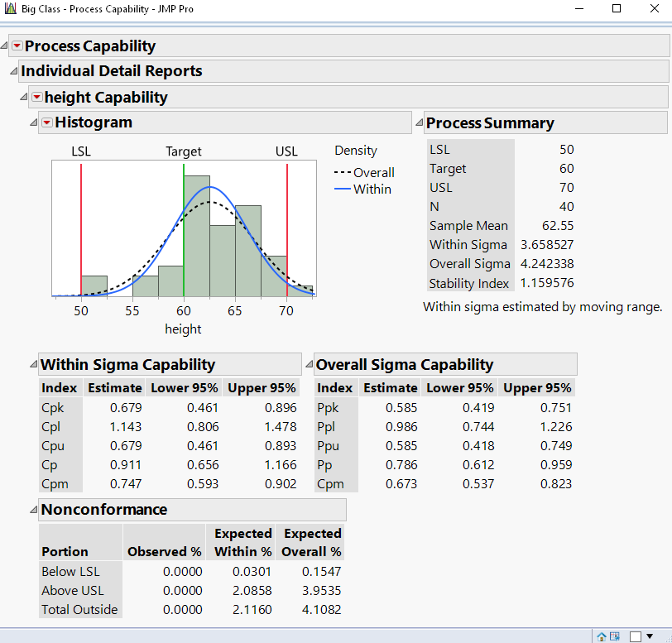
Task: Open the status bar dropdown arrow
Action: pyautogui.click(x=650, y=636)
